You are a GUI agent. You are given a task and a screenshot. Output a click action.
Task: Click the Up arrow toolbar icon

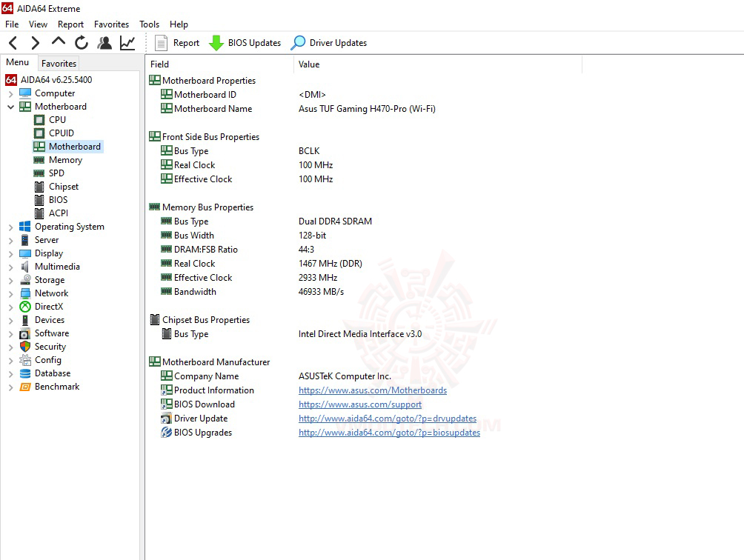(x=58, y=42)
